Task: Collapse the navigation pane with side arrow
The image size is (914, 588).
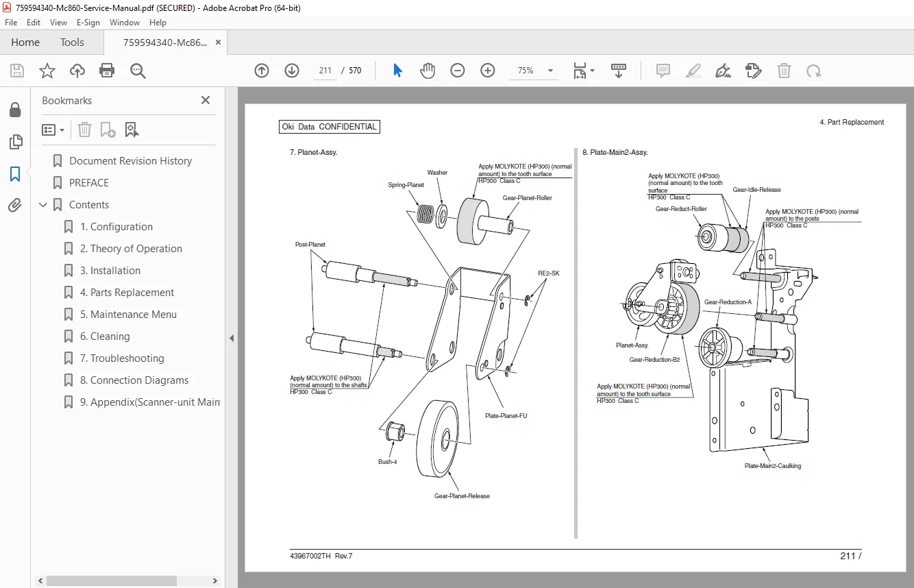Action: pos(232,338)
